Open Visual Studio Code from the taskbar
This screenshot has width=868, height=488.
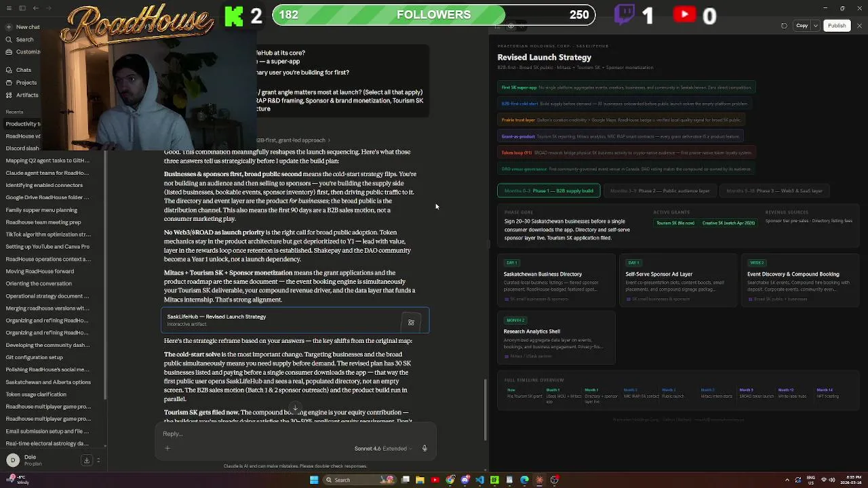pos(480,480)
